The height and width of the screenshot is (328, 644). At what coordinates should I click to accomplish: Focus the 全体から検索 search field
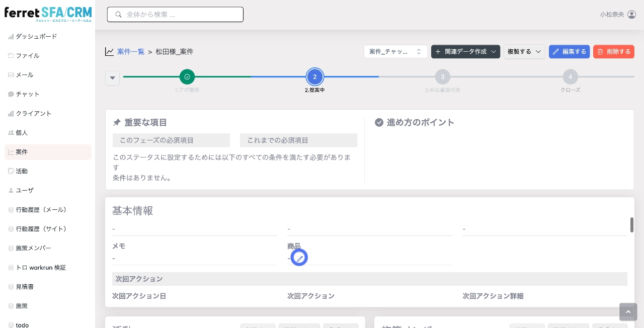point(175,15)
